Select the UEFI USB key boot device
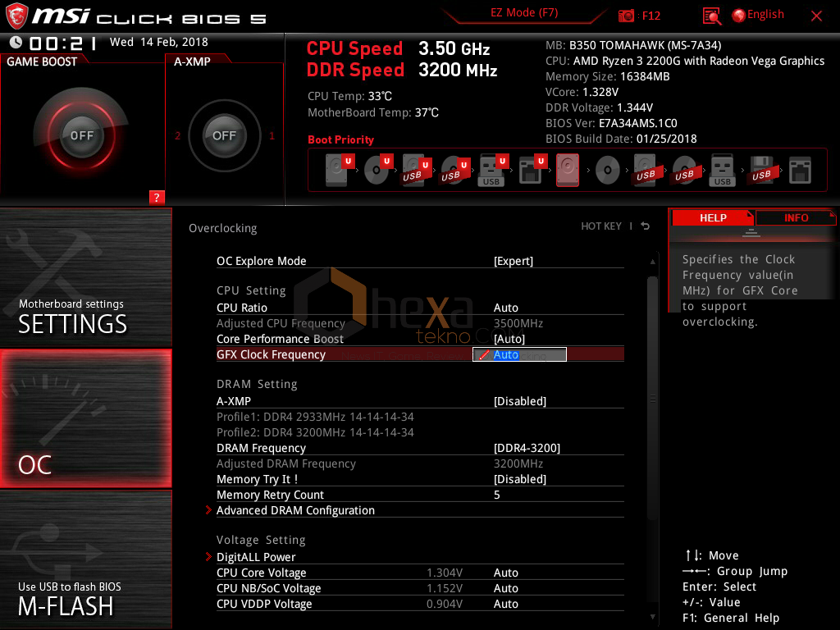 [493, 171]
